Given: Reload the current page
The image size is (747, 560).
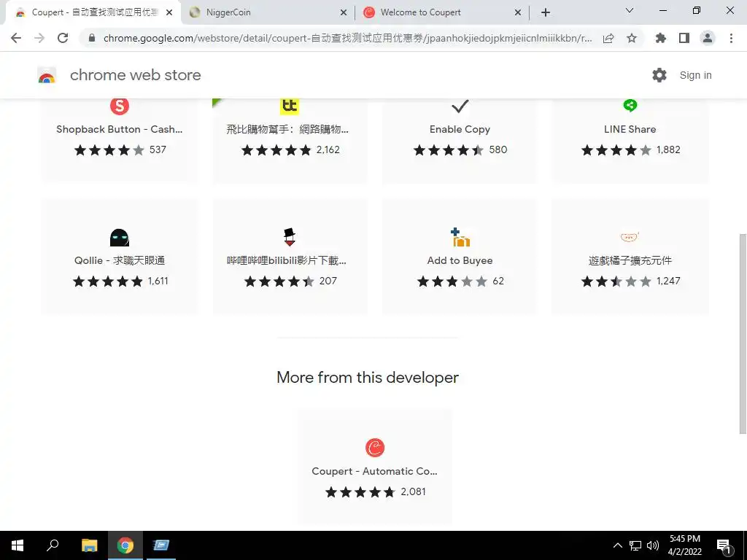Looking at the screenshot, I should tap(63, 38).
